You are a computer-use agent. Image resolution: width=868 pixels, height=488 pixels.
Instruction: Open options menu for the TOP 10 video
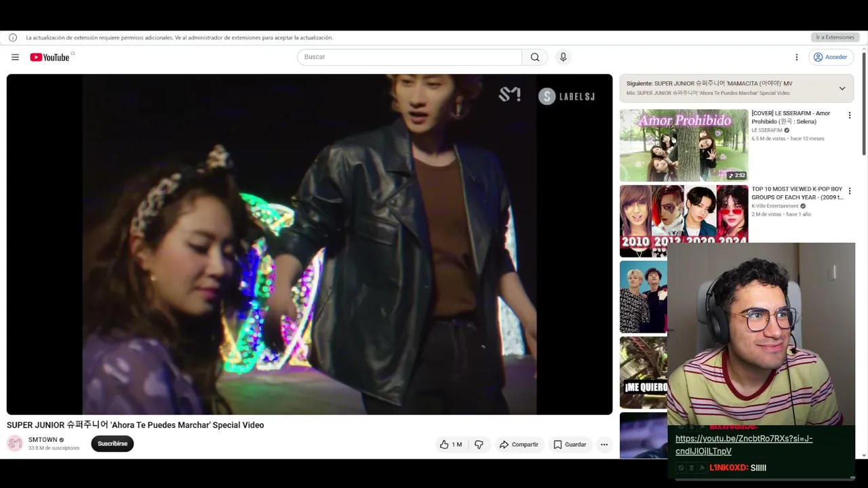[849, 192]
